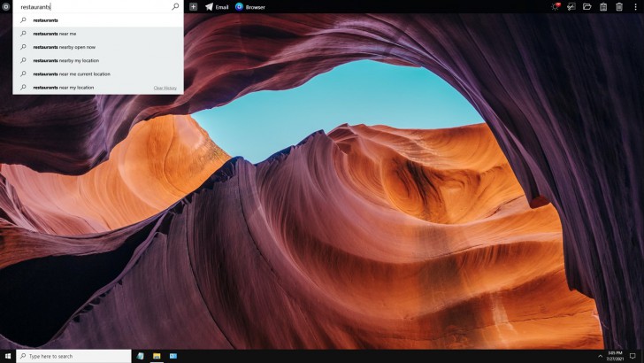The height and width of the screenshot is (363, 644).
Task: Select 'restaurants nearby my location' suggestion
Action: click(98, 60)
